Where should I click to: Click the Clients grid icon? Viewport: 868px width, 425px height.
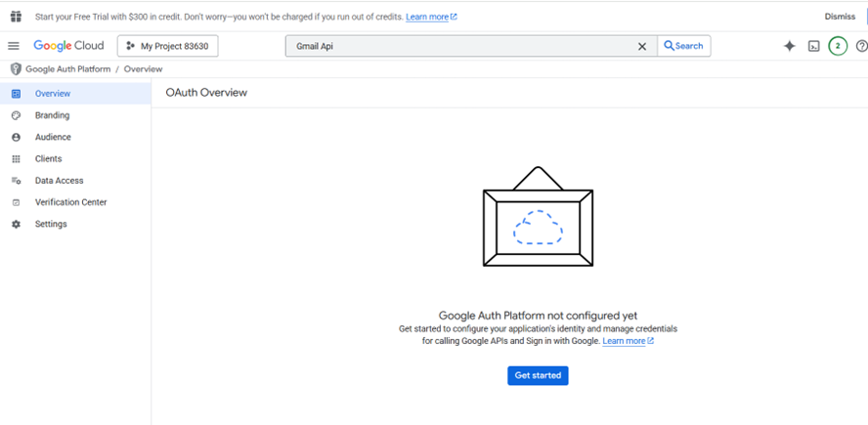(16, 159)
